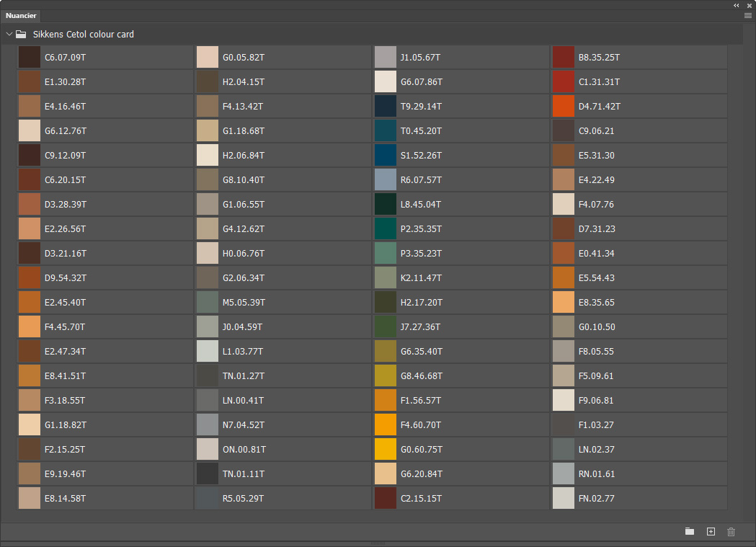Select the D4.71.42T bright orange swatch
Screen dimensions: 756x547
(563, 106)
